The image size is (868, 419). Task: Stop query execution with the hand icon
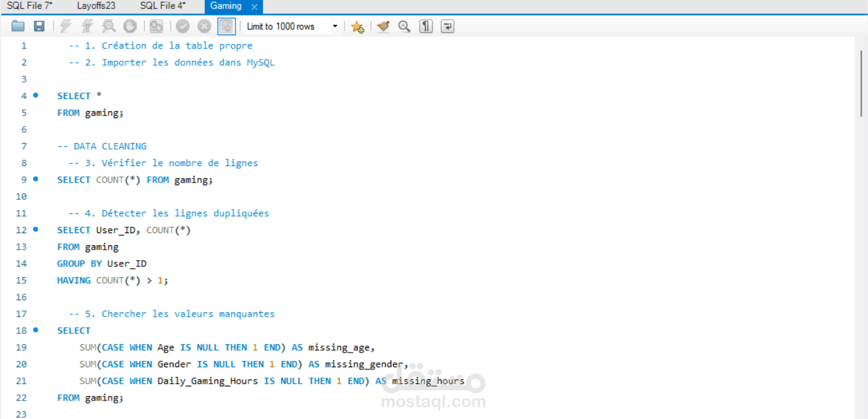click(x=130, y=26)
